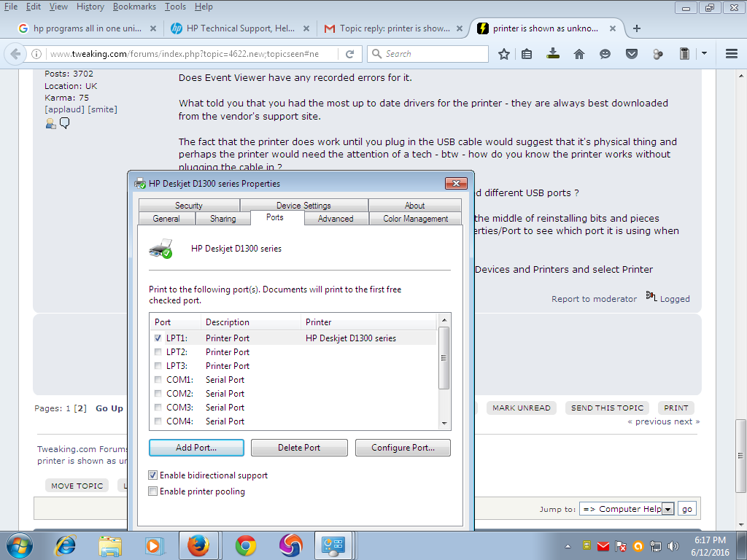Viewport: 747px width, 560px height.
Task: Click the site information icon in address bar
Action: click(36, 54)
